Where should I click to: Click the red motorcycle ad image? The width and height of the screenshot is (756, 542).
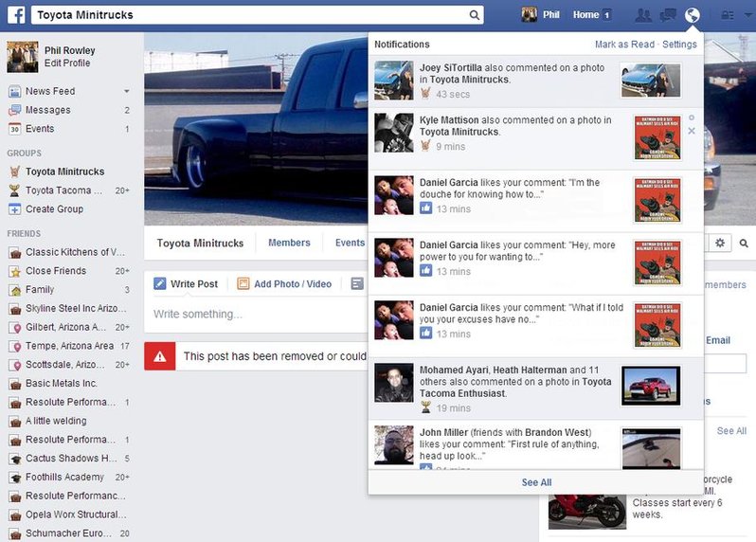coord(586,511)
